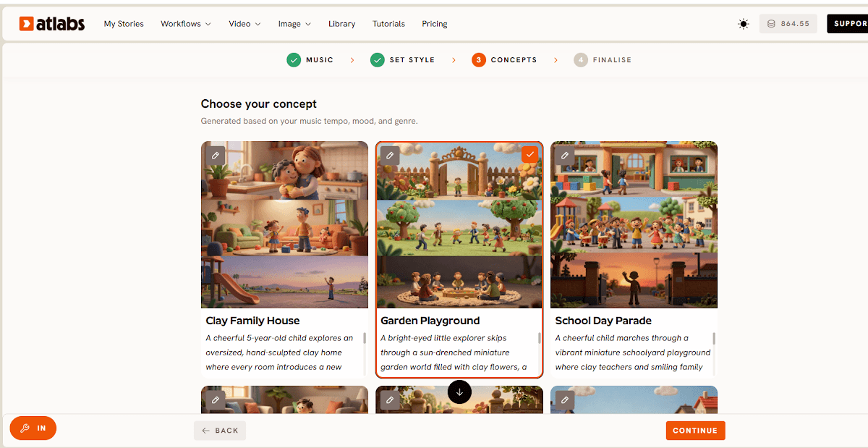Click the atlabs logo
Image resolution: width=868 pixels, height=448 pixels.
[x=52, y=24]
